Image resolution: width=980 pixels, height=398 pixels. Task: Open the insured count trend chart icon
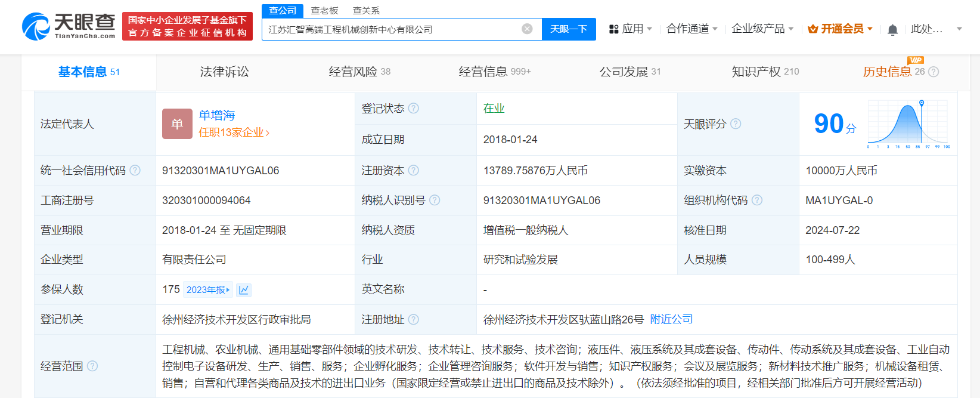pos(244,290)
